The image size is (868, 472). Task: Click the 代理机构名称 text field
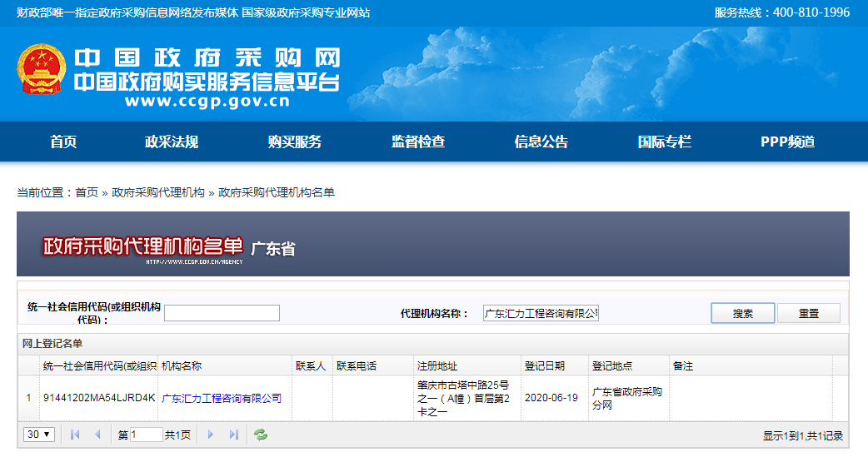[541, 313]
